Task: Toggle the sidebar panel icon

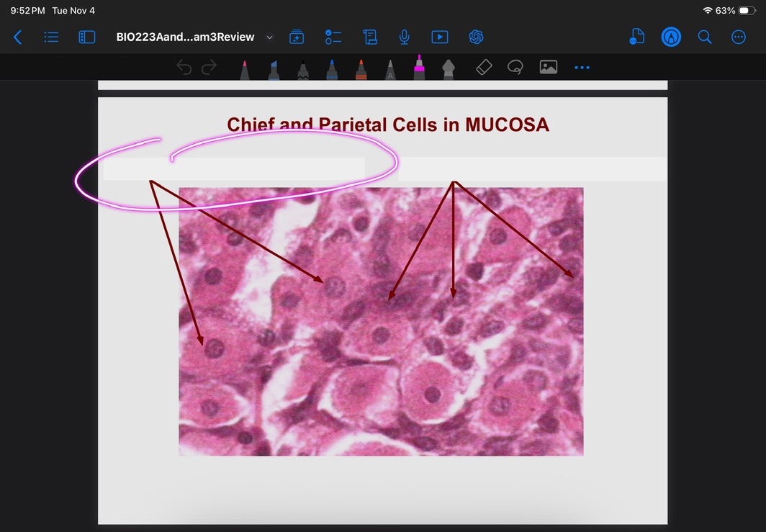Action: pos(87,37)
